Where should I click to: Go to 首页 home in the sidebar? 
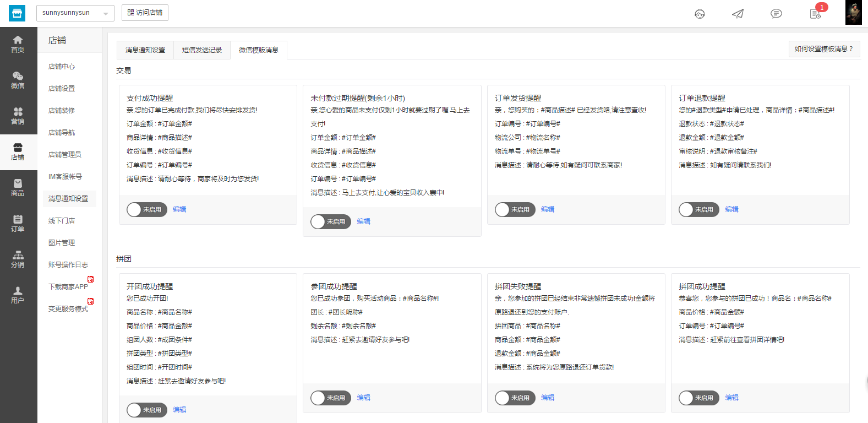coord(18,44)
